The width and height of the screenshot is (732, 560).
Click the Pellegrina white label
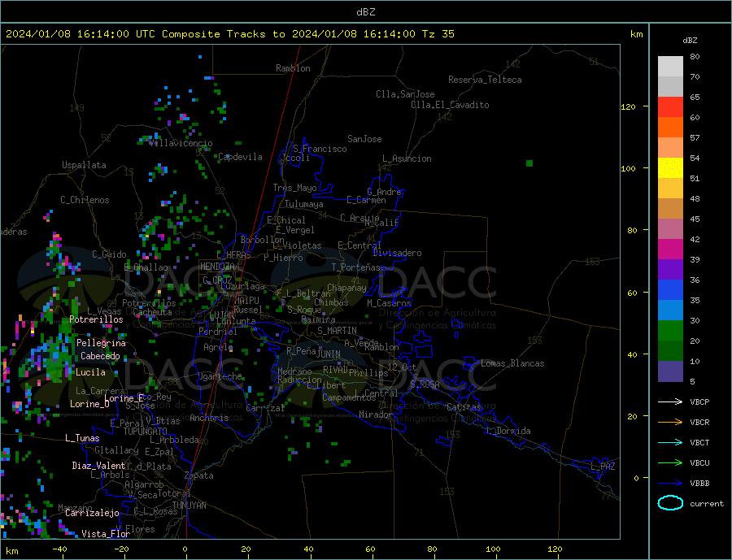click(x=102, y=344)
